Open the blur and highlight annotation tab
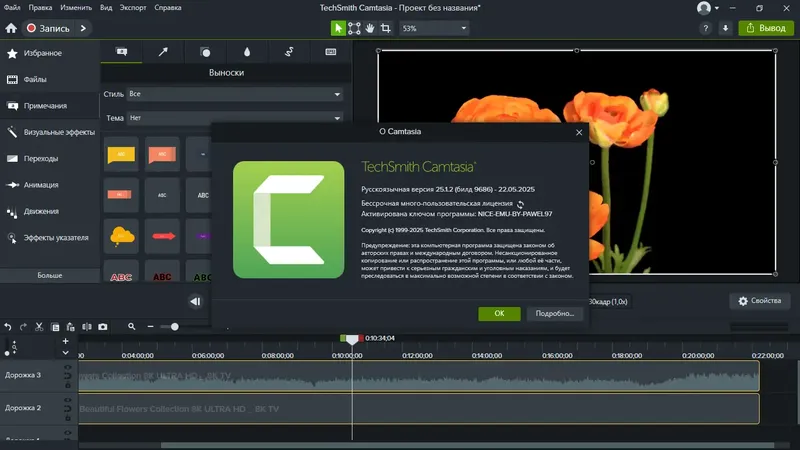Viewport: 800px width, 450px height. 247,51
